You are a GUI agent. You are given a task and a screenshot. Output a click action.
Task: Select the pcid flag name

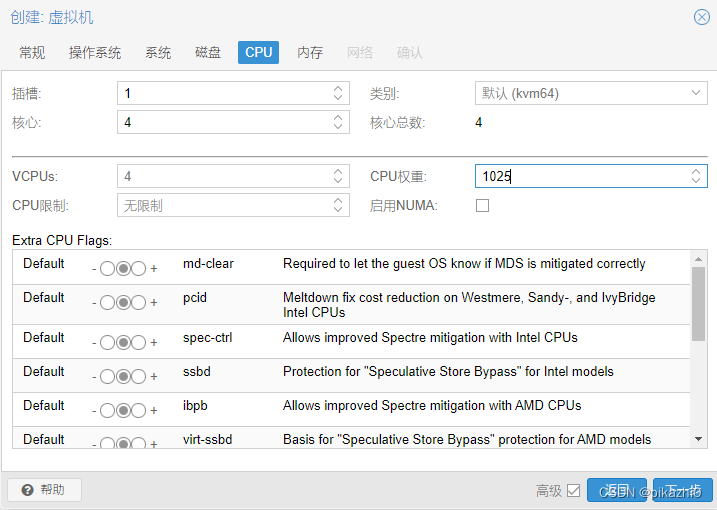(x=195, y=298)
